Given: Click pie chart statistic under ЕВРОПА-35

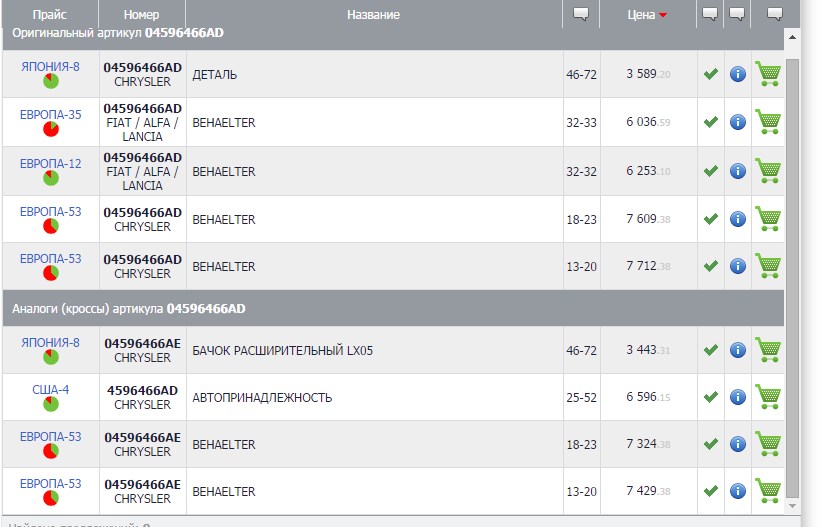Looking at the screenshot, I should pyautogui.click(x=50, y=129).
